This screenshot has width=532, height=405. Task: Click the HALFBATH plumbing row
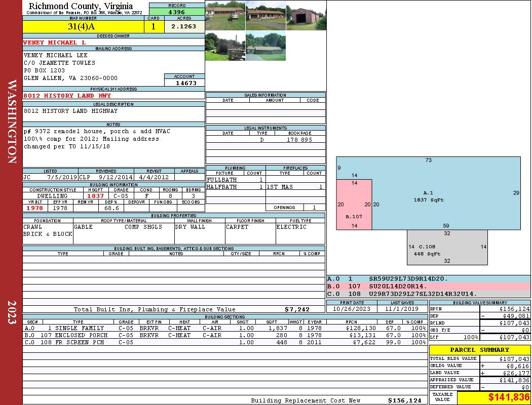(x=236, y=187)
